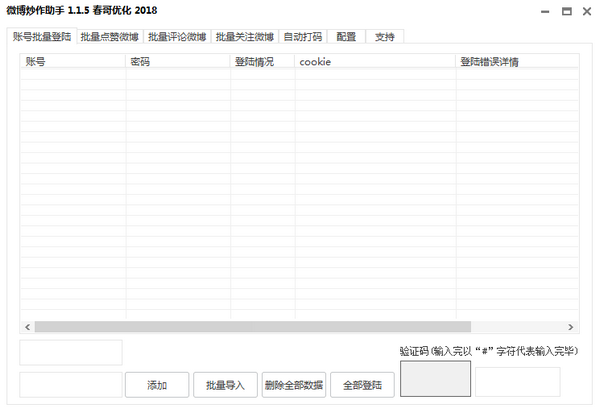Image resolution: width=600 pixels, height=413 pixels.
Task: Switch to the 批量点赞微博 tab
Action: 110,37
